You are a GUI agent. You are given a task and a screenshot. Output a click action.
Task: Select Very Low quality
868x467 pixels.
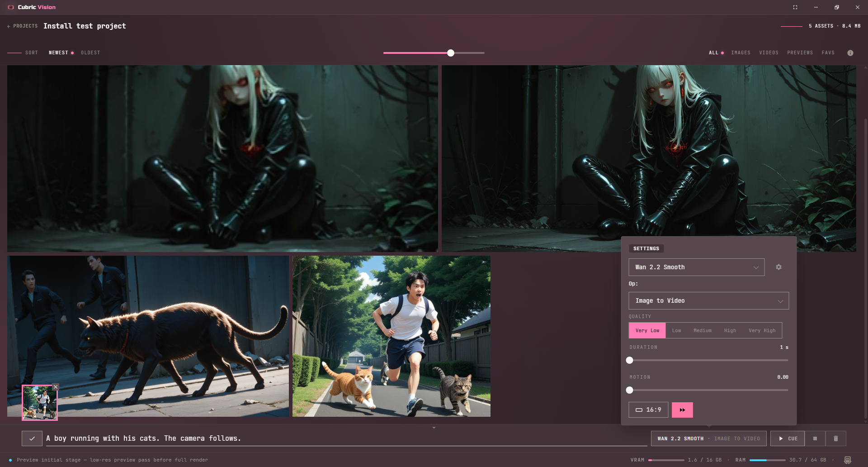[647, 330]
